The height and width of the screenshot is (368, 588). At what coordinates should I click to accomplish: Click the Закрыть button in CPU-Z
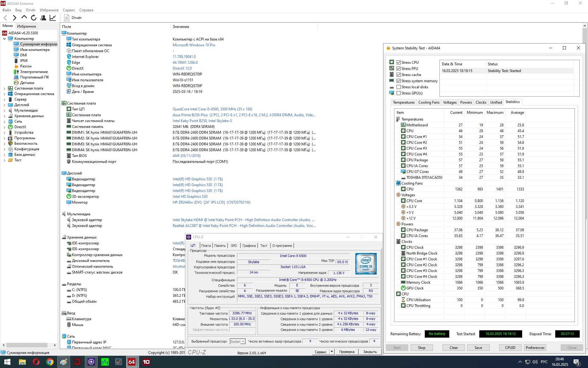click(370, 352)
